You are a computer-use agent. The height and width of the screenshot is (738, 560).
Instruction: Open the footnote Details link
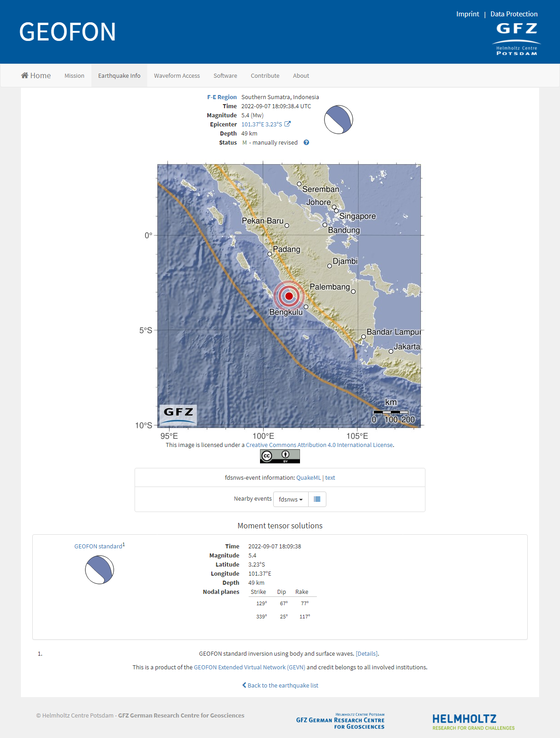367,653
